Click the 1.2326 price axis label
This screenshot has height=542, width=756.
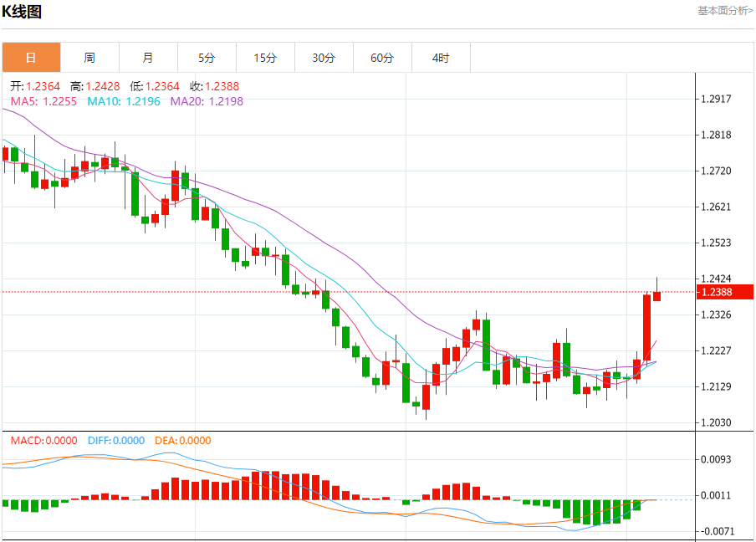(716, 314)
